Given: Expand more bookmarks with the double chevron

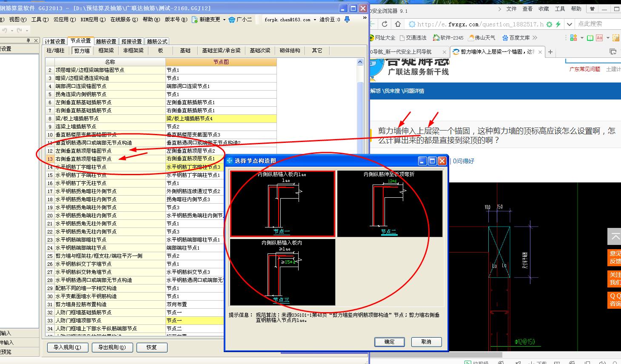Looking at the screenshot, I should (535, 38).
